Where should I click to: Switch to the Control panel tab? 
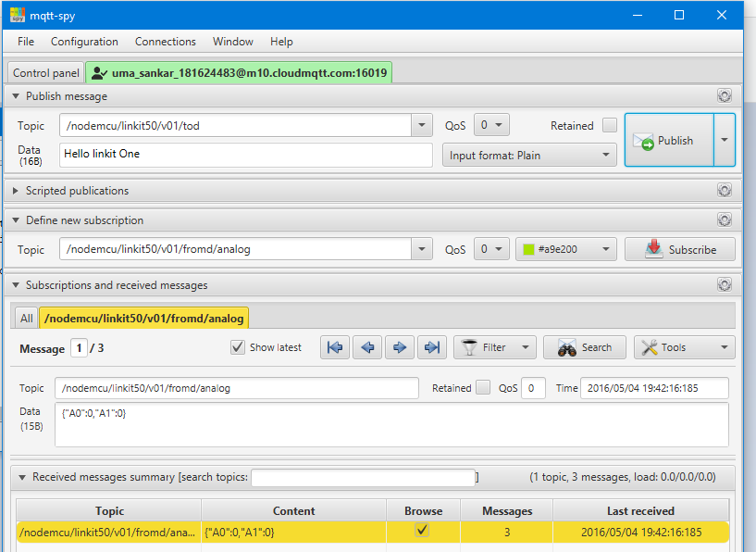pyautogui.click(x=45, y=73)
